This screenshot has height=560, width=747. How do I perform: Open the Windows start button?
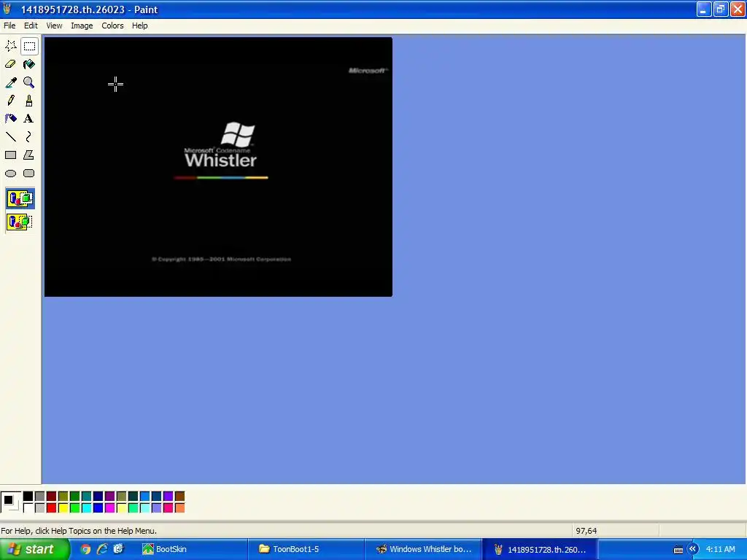[x=34, y=550]
